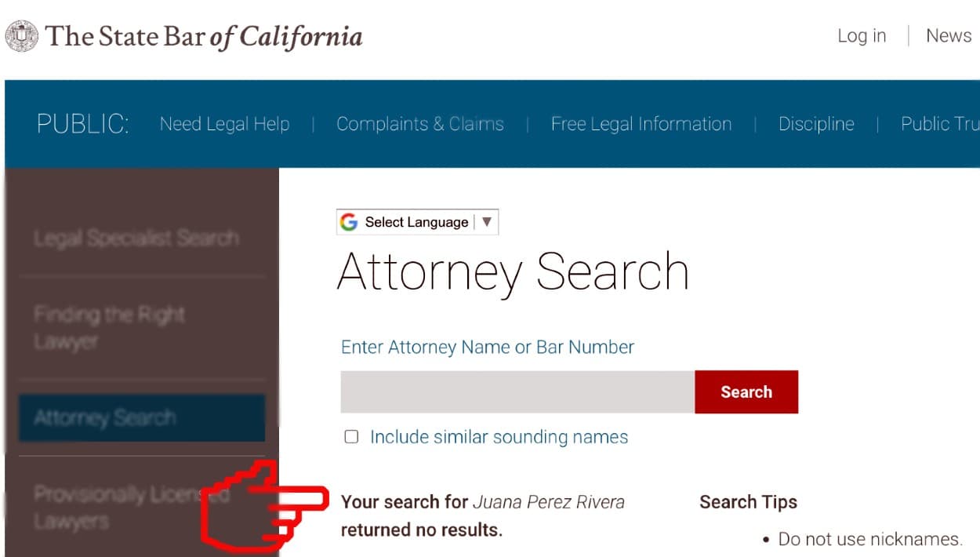Open the News link in header
980x557 pixels.
pyautogui.click(x=948, y=36)
